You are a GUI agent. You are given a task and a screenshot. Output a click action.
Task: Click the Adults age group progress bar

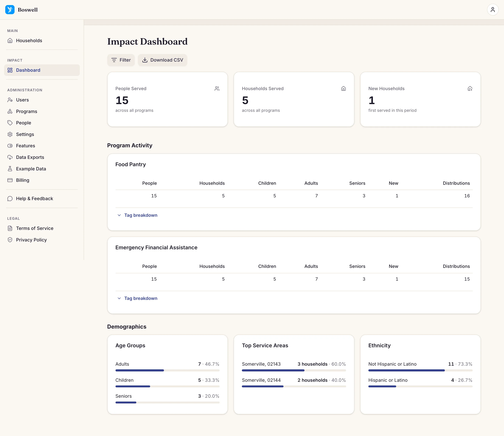(x=167, y=370)
